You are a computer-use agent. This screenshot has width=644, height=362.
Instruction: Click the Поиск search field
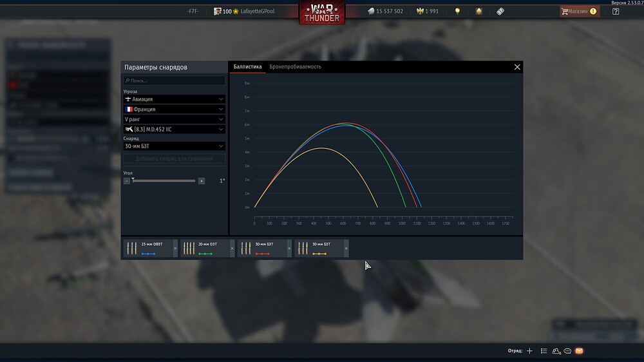[175, 81]
